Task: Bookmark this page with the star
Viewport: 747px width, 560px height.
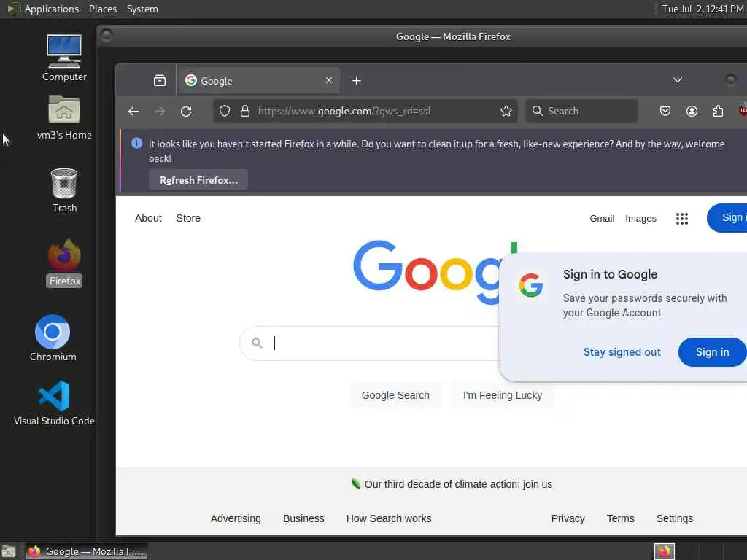Action: pos(506,111)
